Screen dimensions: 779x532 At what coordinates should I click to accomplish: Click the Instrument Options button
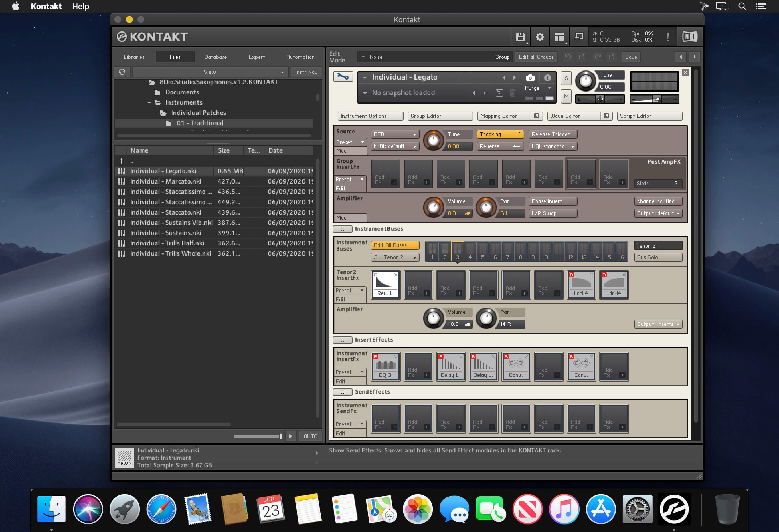pos(370,116)
